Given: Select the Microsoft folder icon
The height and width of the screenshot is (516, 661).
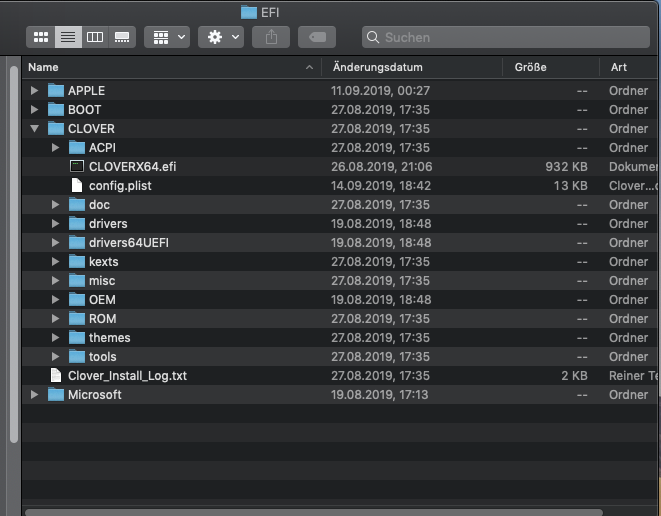Looking at the screenshot, I should click(x=56, y=395).
